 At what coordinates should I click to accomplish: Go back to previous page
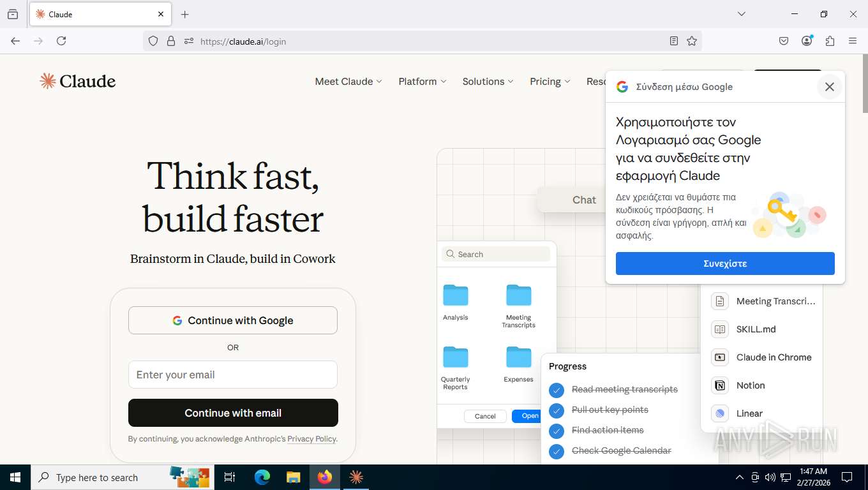pos(15,41)
